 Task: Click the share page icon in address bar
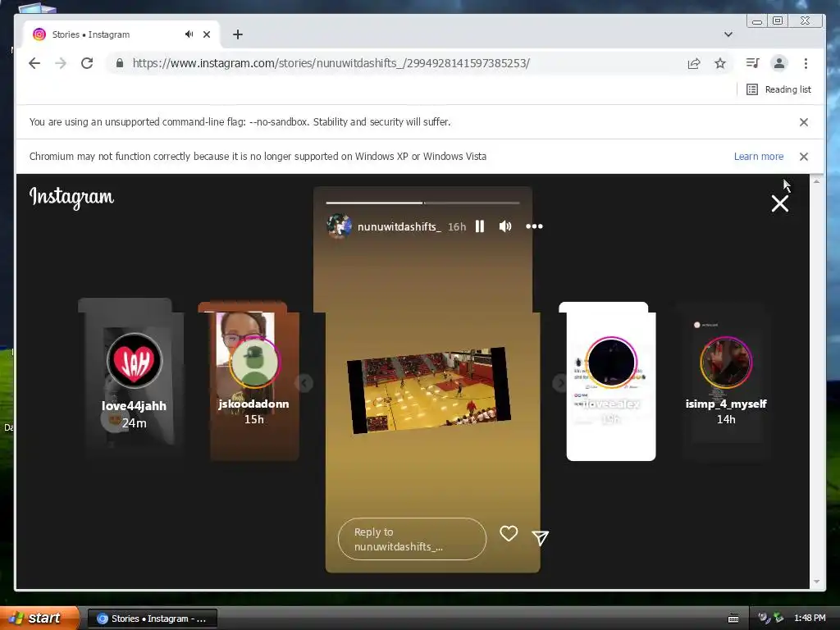click(x=694, y=64)
